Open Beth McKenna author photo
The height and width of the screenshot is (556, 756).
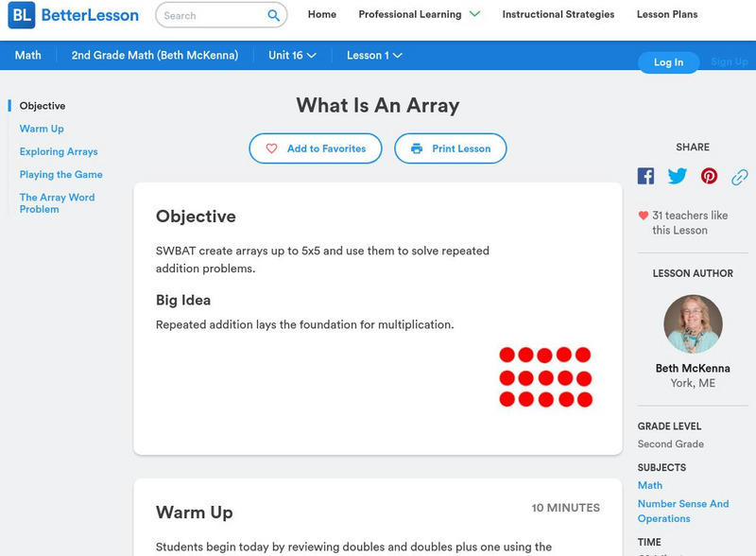coord(693,324)
